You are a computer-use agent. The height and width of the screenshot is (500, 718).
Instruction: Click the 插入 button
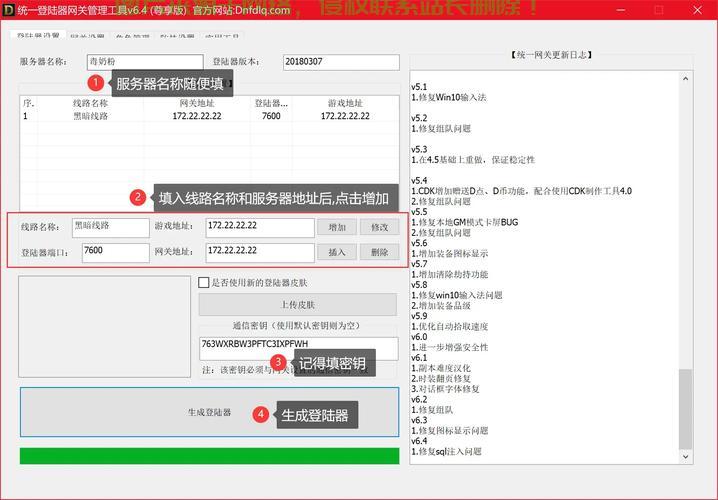[337, 252]
